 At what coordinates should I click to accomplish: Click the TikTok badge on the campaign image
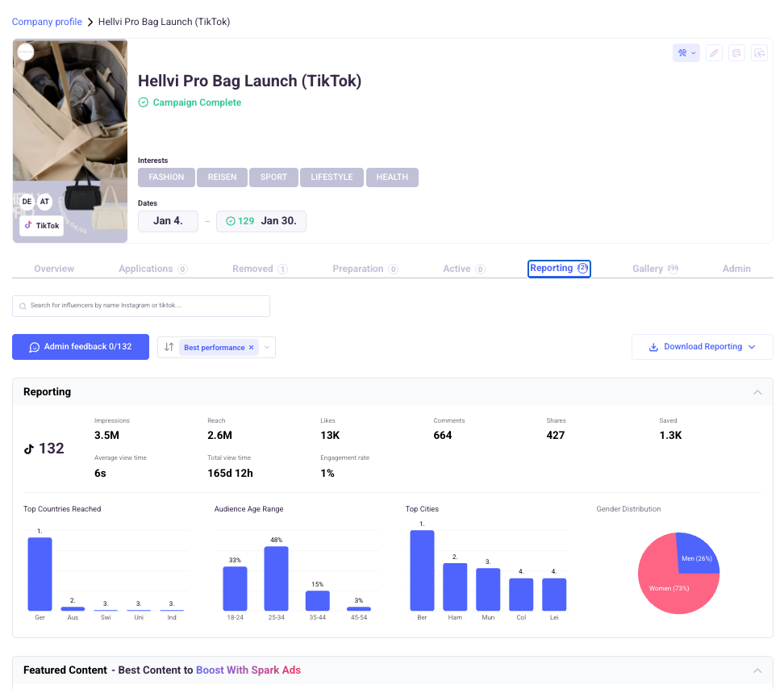click(x=42, y=226)
